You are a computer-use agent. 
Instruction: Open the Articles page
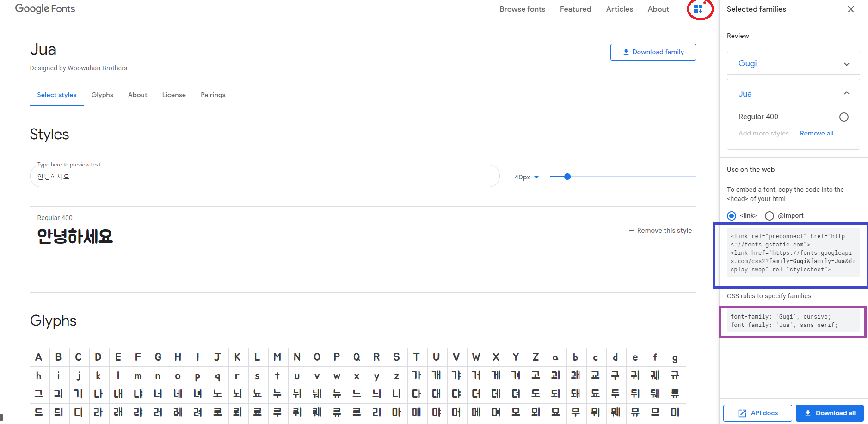pos(619,9)
